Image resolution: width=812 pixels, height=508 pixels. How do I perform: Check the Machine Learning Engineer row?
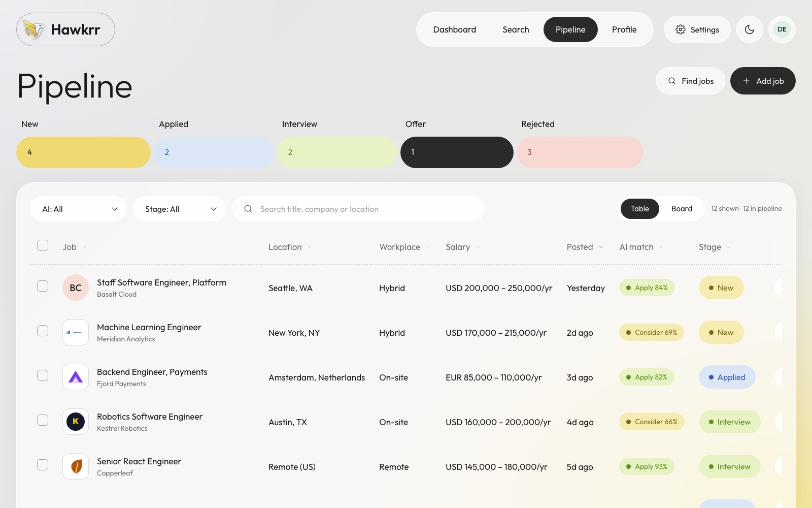(x=43, y=331)
